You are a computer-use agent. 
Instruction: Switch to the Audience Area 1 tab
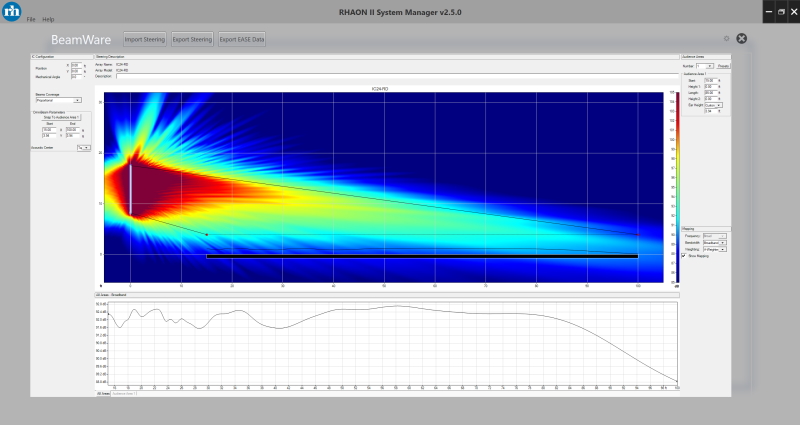pos(125,393)
